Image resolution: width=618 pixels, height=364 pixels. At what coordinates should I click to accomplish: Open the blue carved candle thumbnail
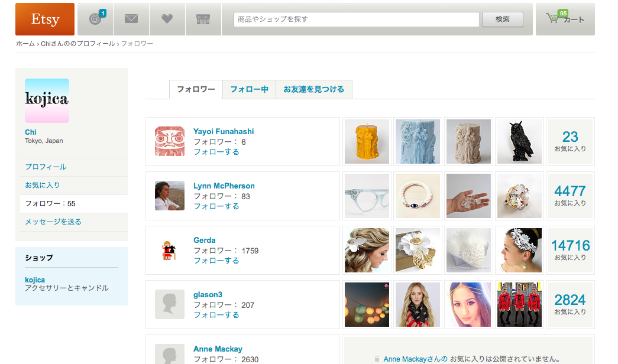[418, 141]
